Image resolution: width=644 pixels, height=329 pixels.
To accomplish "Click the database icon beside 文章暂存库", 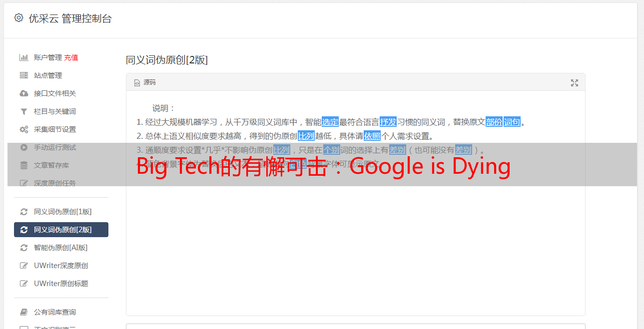I will click(x=23, y=165).
